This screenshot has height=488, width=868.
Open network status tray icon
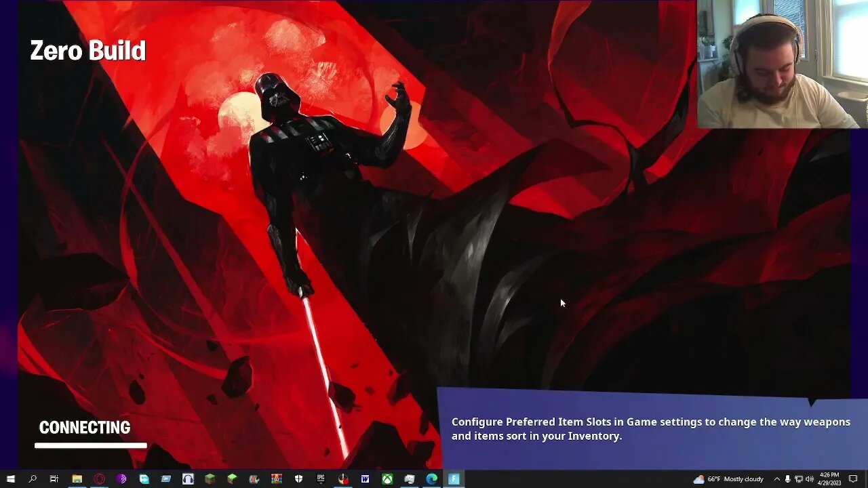(x=798, y=479)
